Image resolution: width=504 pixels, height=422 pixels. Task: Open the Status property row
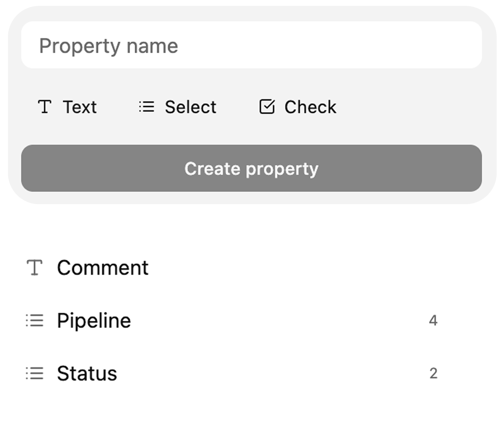coord(242,373)
